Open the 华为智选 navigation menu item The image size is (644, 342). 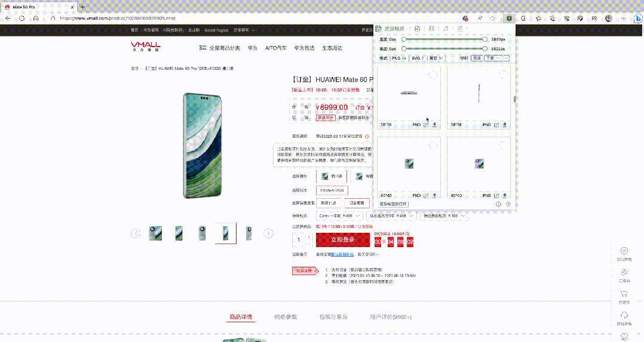(x=304, y=48)
